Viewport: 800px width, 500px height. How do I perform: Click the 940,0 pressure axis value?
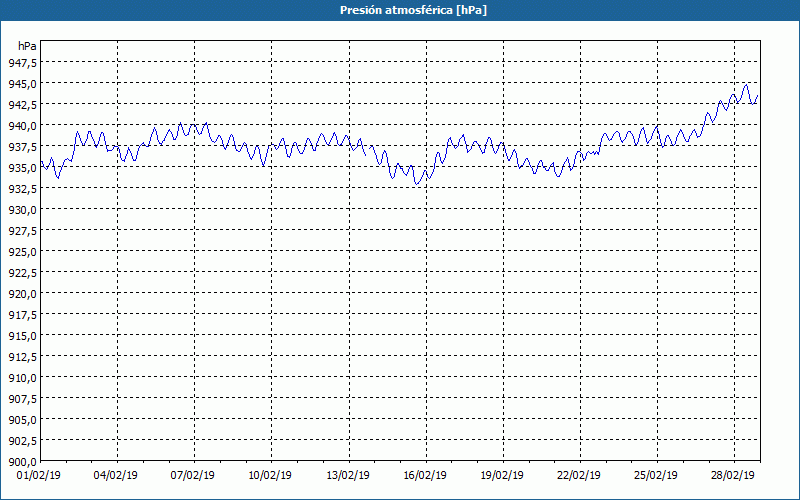(22, 126)
